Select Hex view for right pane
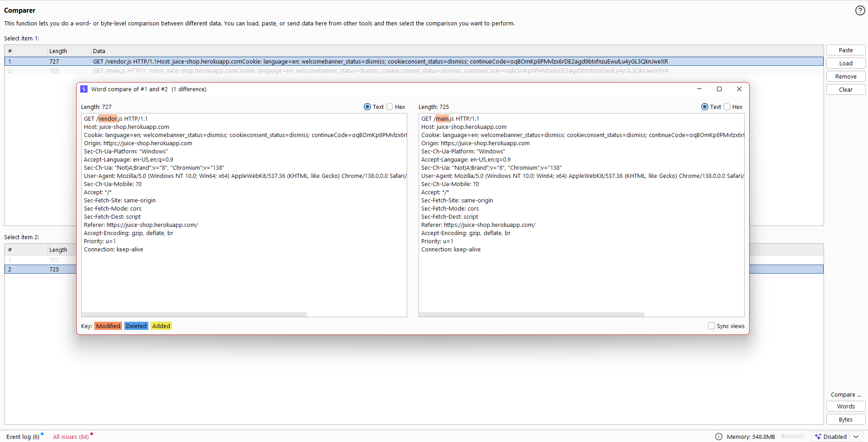 727,107
